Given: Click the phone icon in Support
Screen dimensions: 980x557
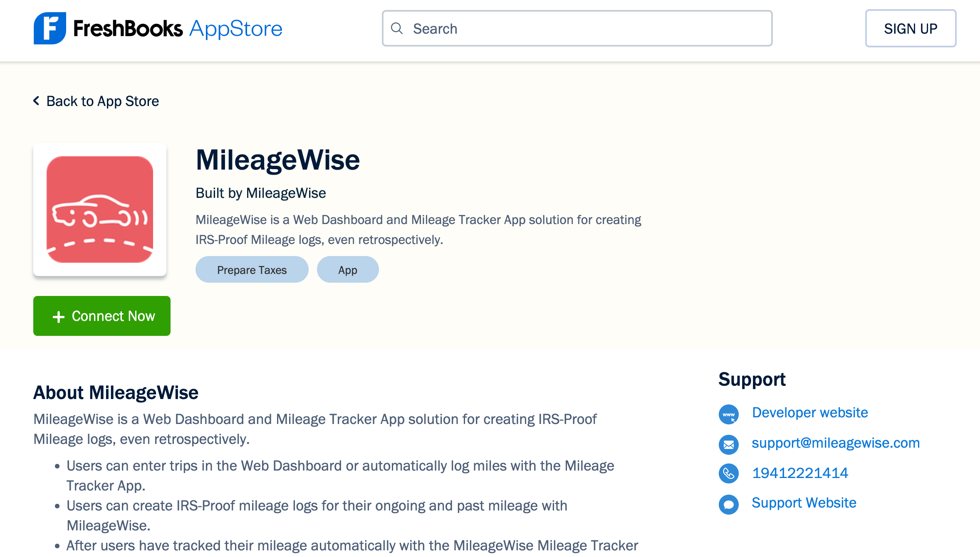Looking at the screenshot, I should (x=729, y=473).
